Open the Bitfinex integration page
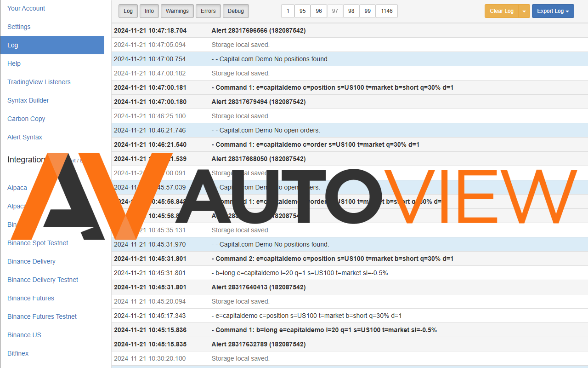This screenshot has height=368, width=588. (17, 353)
